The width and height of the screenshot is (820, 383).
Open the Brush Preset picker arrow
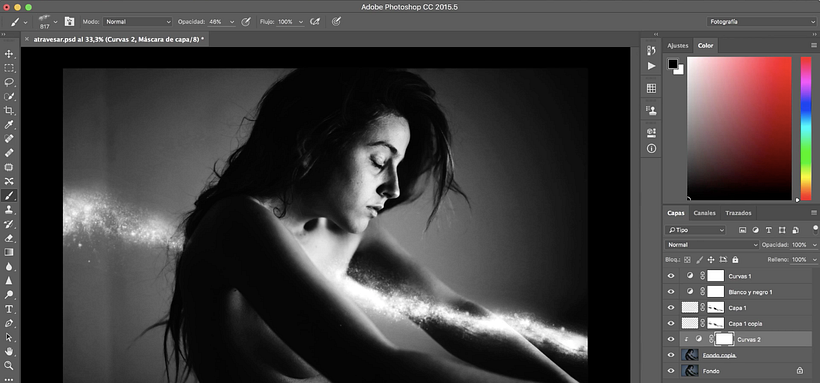(55, 22)
